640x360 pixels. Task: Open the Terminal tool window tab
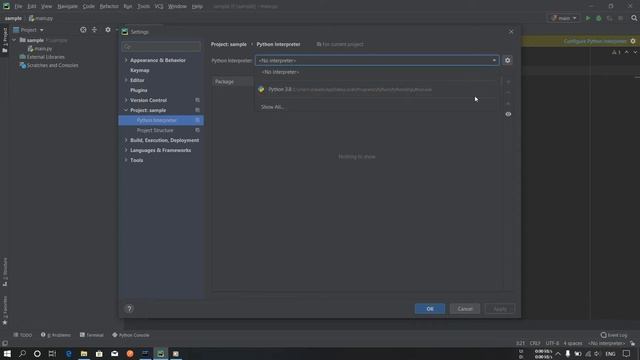(x=92, y=335)
